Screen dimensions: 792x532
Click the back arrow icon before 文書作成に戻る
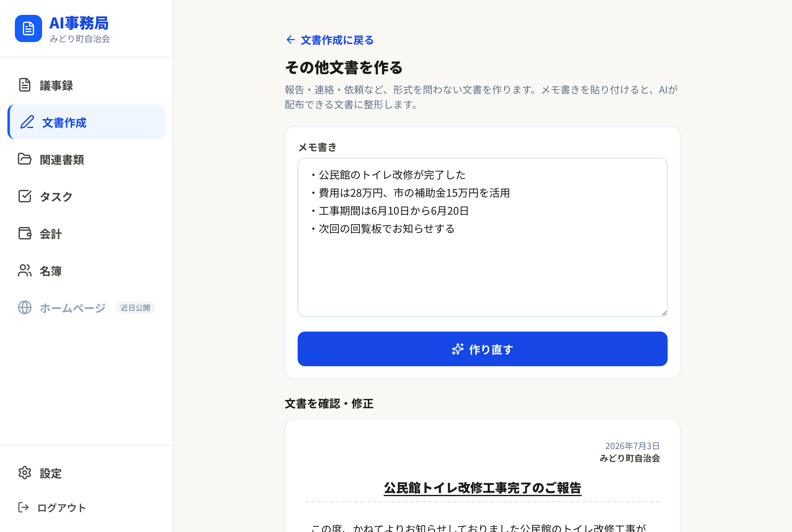291,40
